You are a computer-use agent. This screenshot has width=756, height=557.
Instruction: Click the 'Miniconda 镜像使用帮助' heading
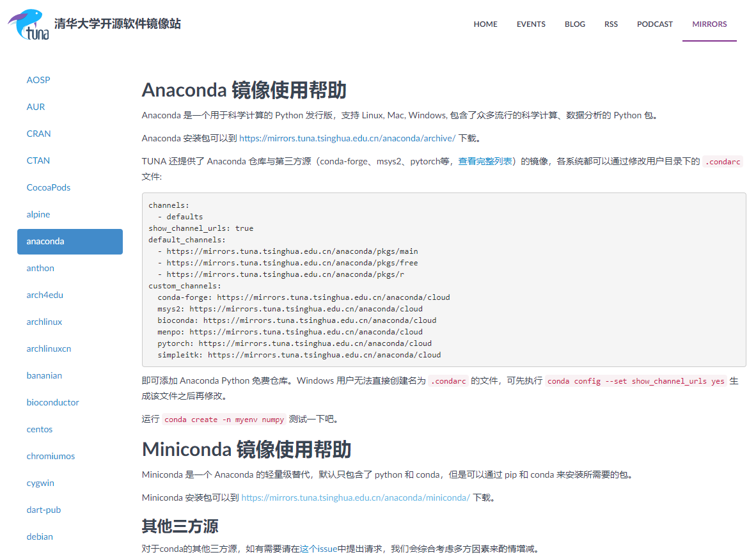[x=246, y=450]
